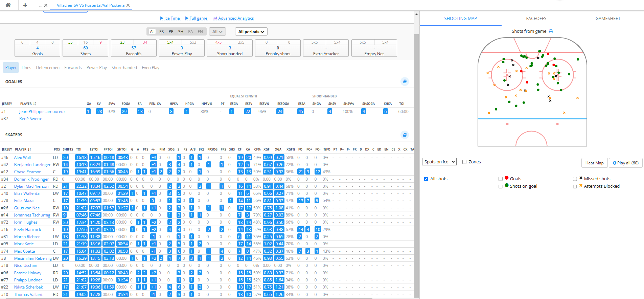Viewport: 644px width, 299px height.
Task: Open the grey All dropdown
Action: click(x=217, y=32)
